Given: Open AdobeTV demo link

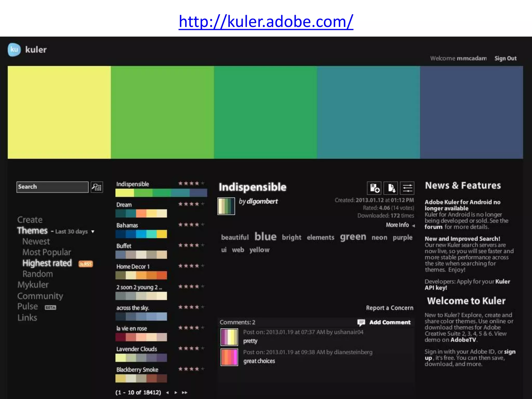Looking at the screenshot, I should pyautogui.click(x=463, y=340).
